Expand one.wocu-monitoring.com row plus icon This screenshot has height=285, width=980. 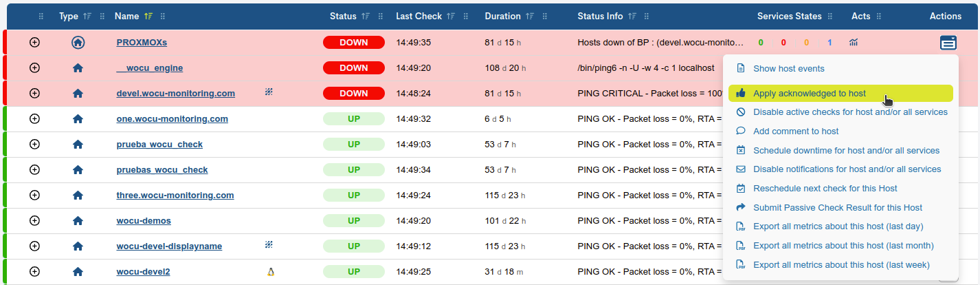tap(35, 119)
